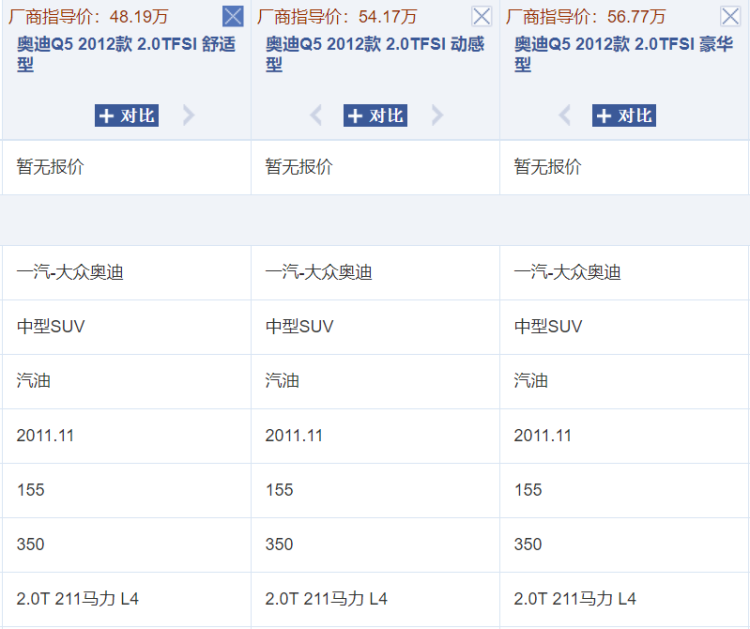Click value 155 in the 动感型 column

tap(279, 490)
